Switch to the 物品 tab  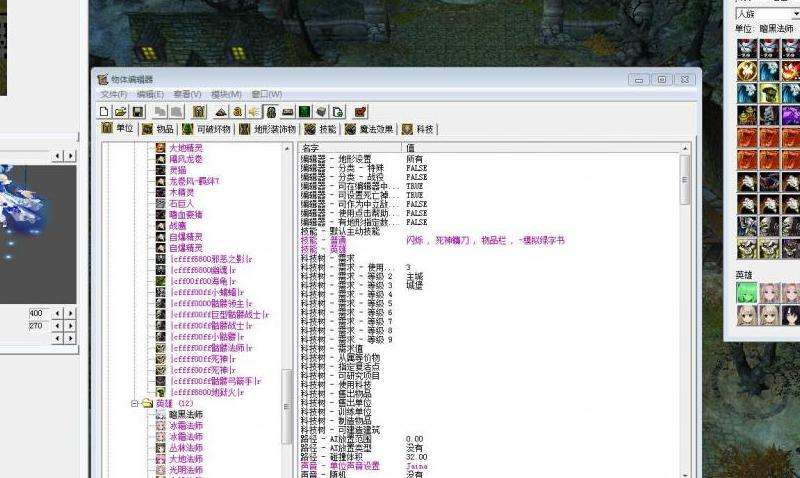click(158, 129)
